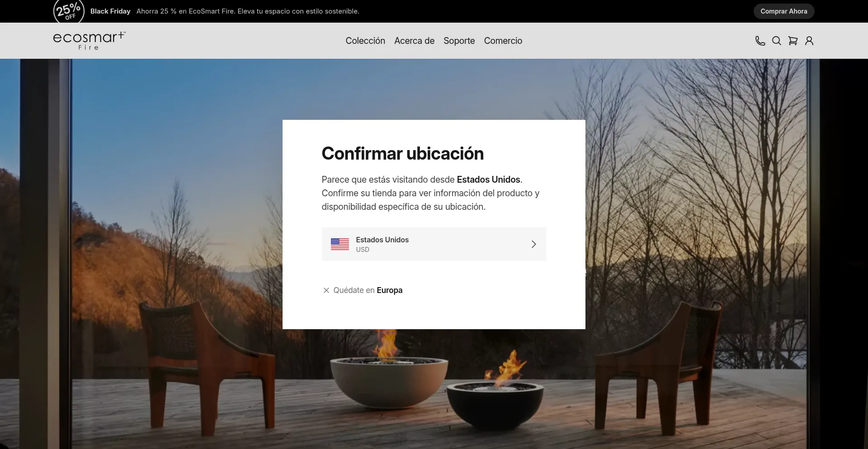
Task: Expand the Estados Unidos chevron arrow
Action: point(533,244)
